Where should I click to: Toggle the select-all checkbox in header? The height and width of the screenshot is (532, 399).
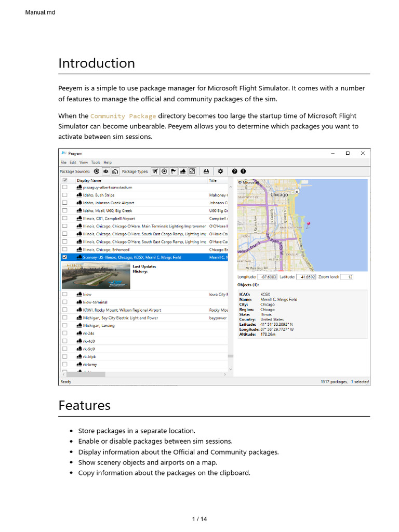65,180
